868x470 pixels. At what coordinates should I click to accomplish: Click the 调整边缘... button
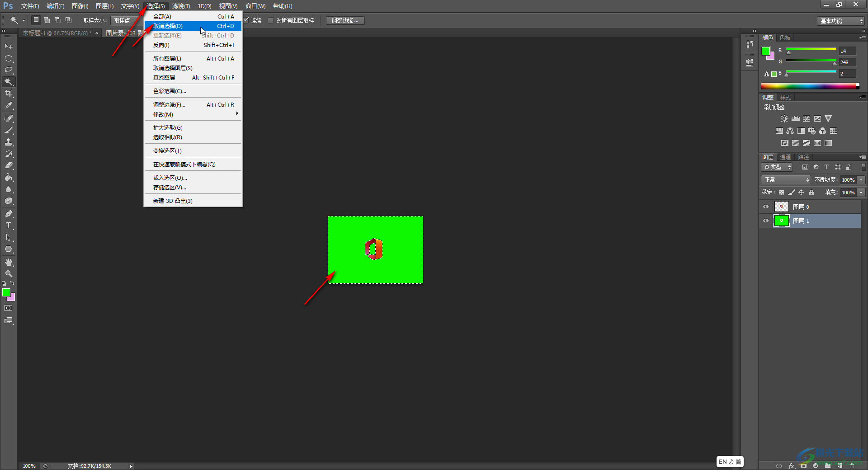tap(345, 20)
